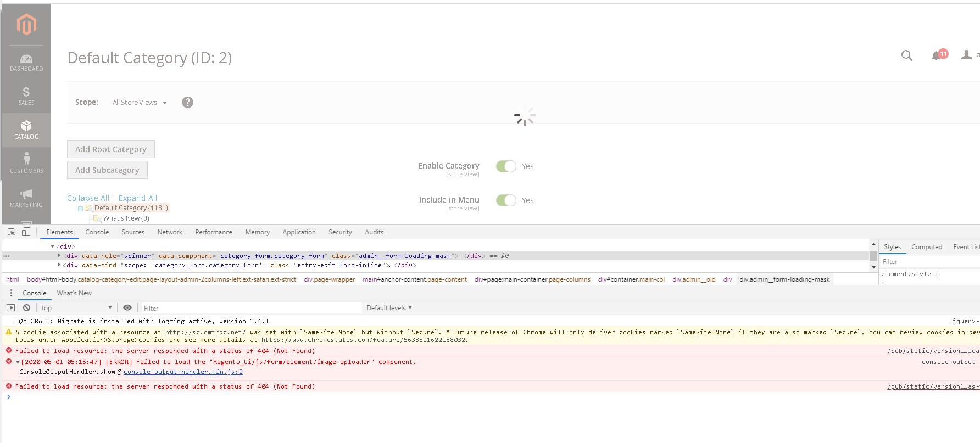Expand the spinner div element node
The height and width of the screenshot is (443, 980).
coord(59,256)
